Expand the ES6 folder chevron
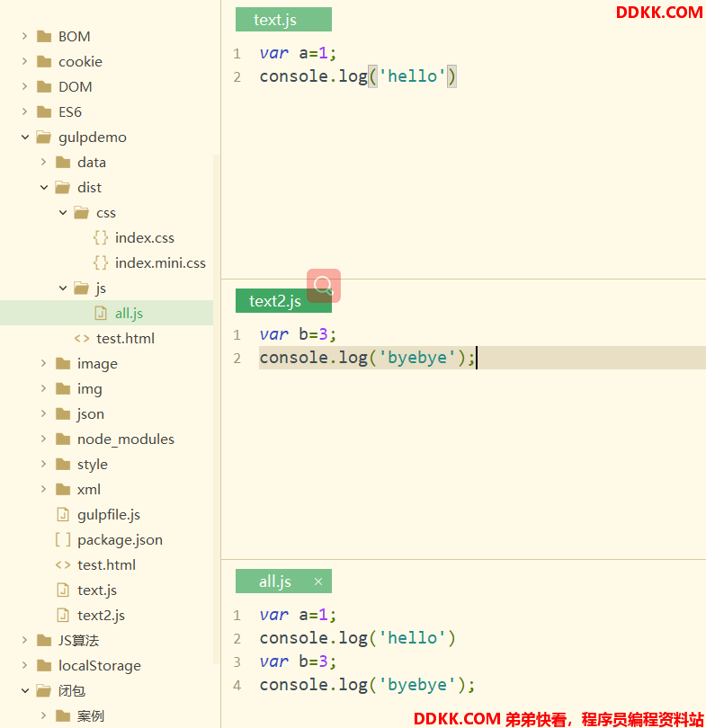This screenshot has height=728, width=706. pos(24,111)
